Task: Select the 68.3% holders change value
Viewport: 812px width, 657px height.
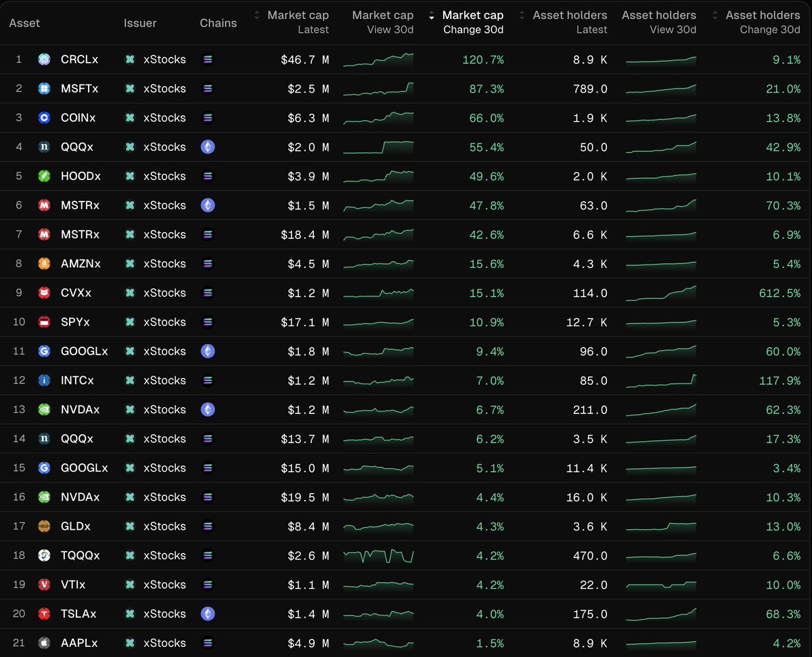Action: coord(784,614)
